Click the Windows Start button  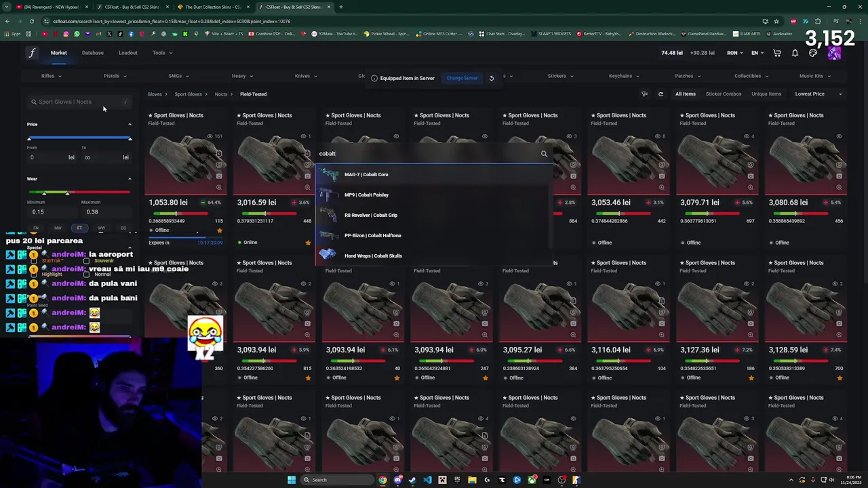pyautogui.click(x=292, y=480)
